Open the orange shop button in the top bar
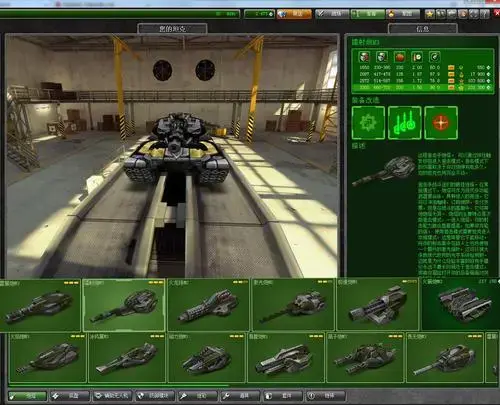 294,14
